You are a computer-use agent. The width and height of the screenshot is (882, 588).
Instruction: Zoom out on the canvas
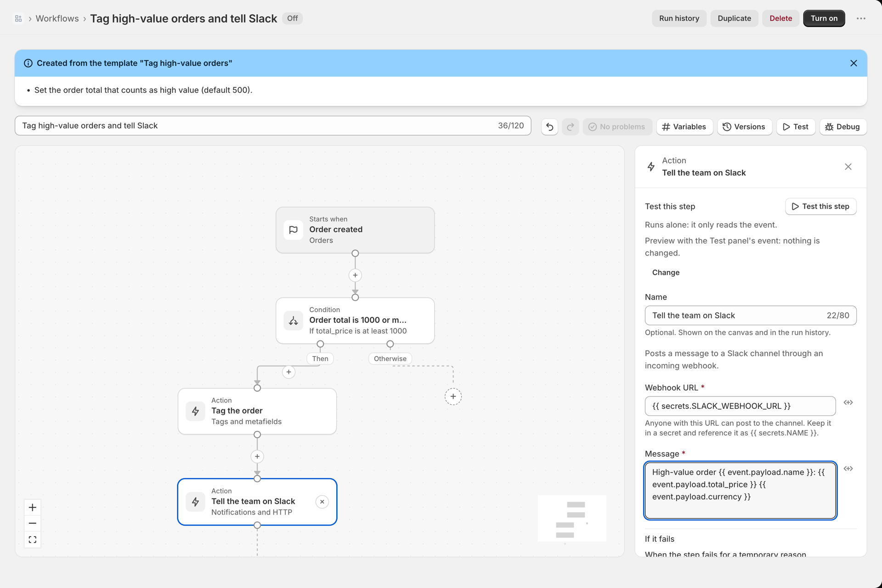(33, 523)
